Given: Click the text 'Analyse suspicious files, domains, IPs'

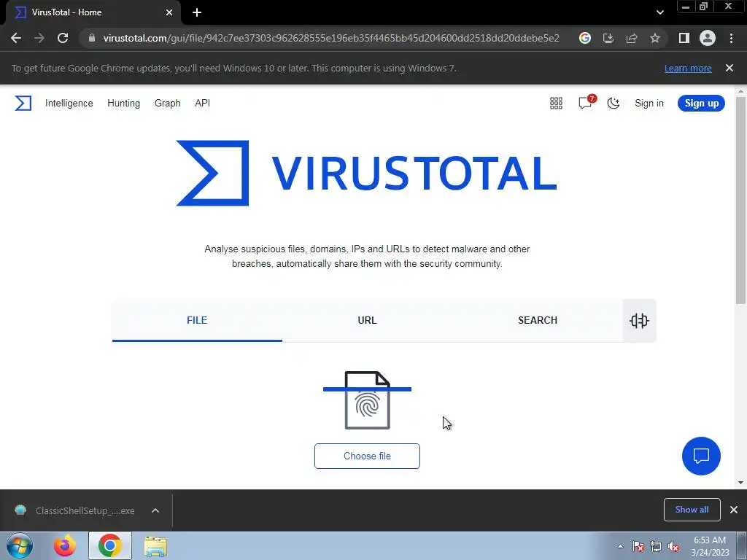Looking at the screenshot, I should point(285,249).
